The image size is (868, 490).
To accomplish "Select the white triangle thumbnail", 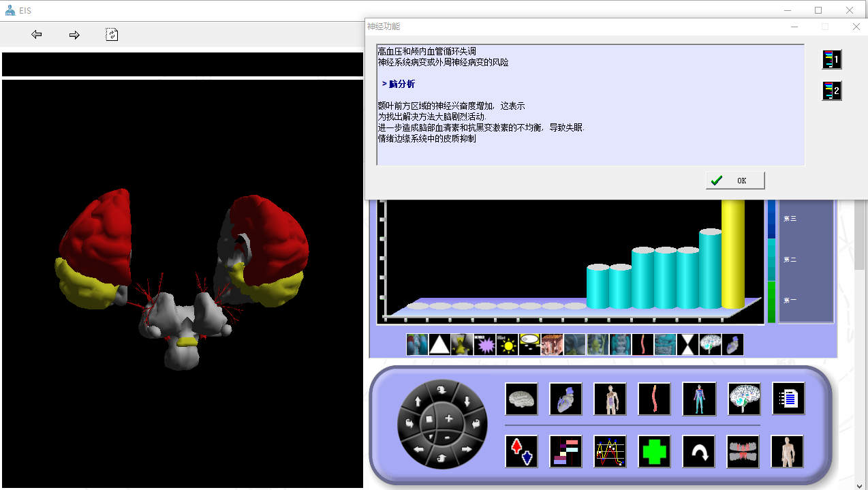I will click(x=439, y=345).
